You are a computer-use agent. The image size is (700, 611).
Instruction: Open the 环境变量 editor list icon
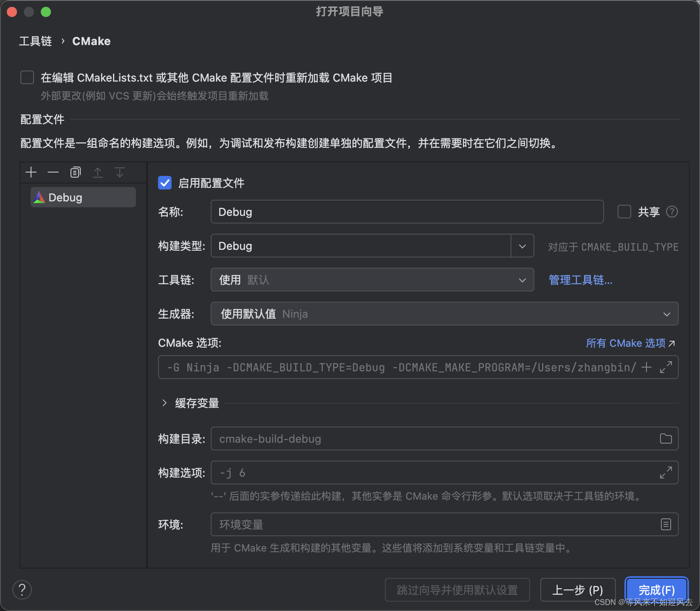[x=666, y=524]
